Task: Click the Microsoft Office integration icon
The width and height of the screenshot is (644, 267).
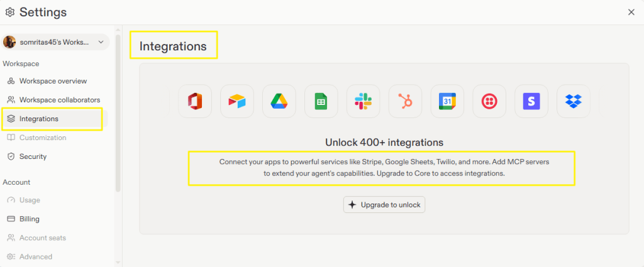Action: tap(195, 101)
